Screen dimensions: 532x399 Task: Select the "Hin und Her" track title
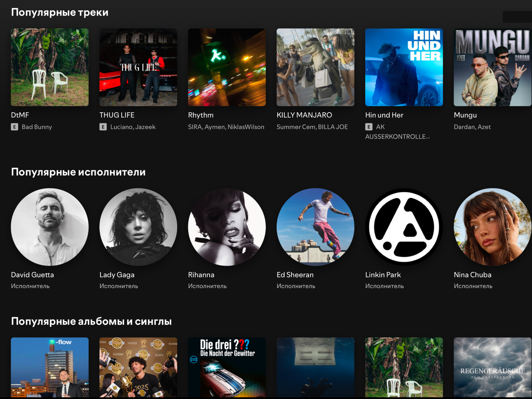tap(384, 115)
